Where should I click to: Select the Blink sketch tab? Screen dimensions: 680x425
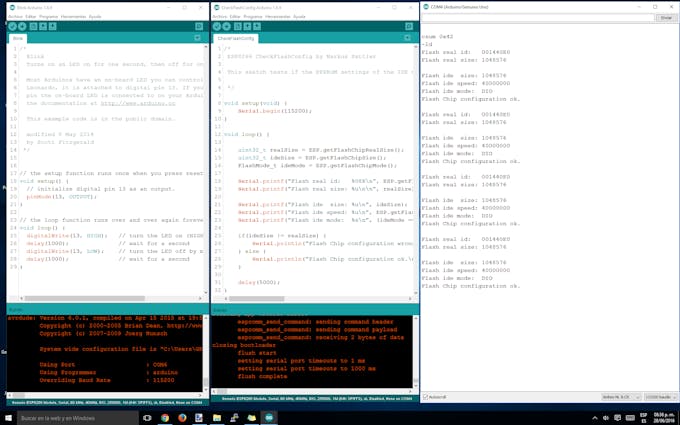coord(18,38)
